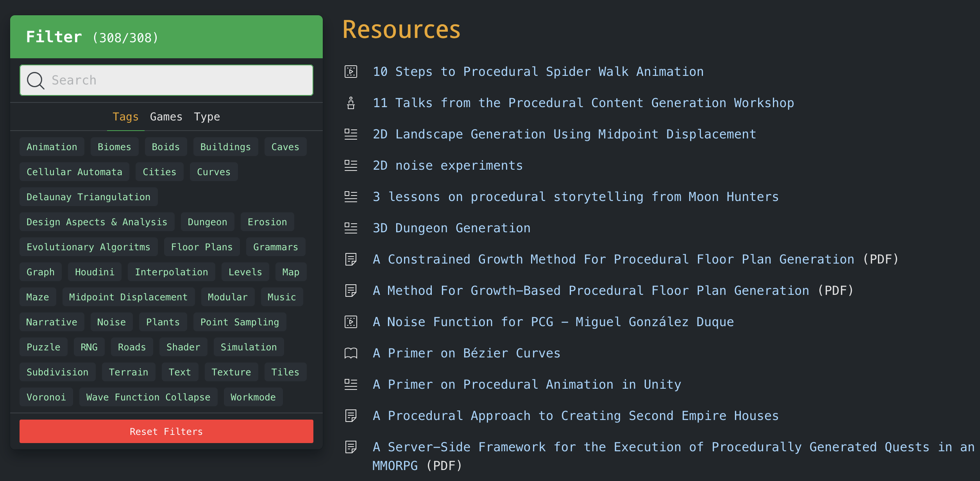Enable the Shader tag filter
The image size is (980, 481).
183,347
